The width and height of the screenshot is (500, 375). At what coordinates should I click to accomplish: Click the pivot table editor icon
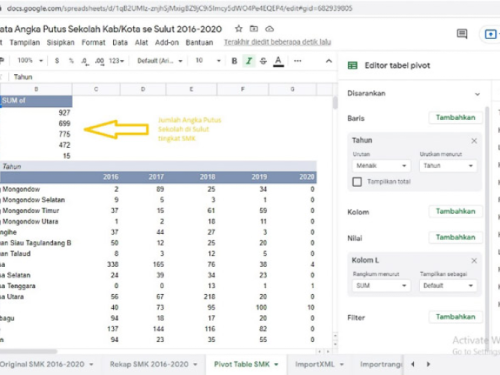(x=352, y=65)
